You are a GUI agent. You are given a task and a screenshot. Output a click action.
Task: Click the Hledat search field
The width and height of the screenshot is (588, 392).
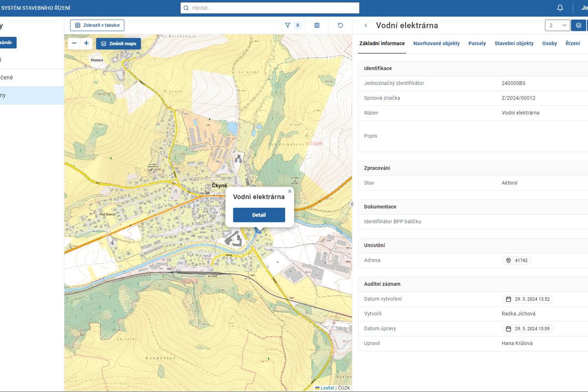click(x=270, y=8)
